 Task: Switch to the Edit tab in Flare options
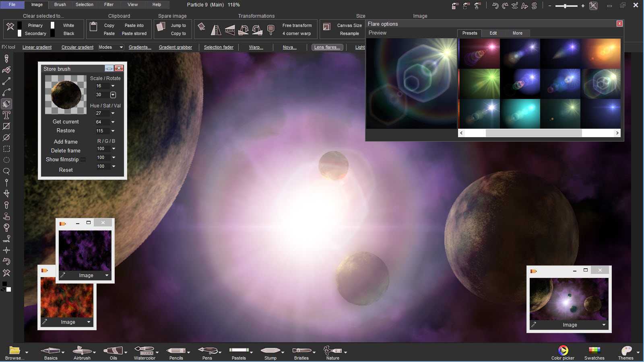493,33
